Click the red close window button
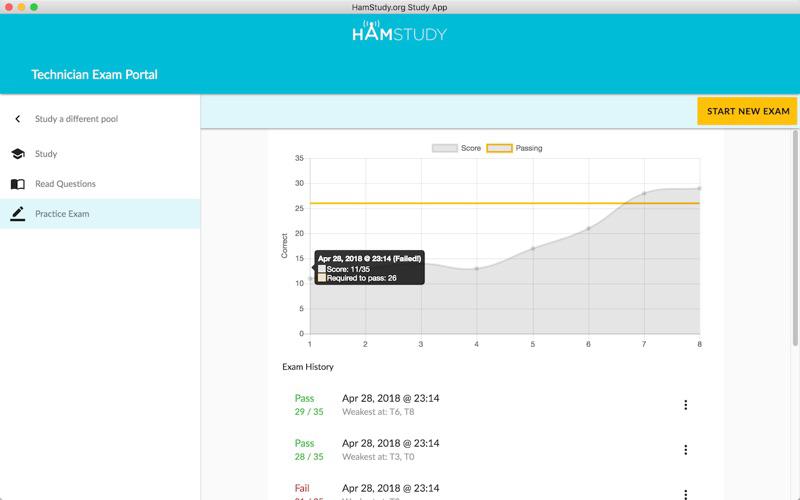The image size is (800, 500). (x=9, y=7)
